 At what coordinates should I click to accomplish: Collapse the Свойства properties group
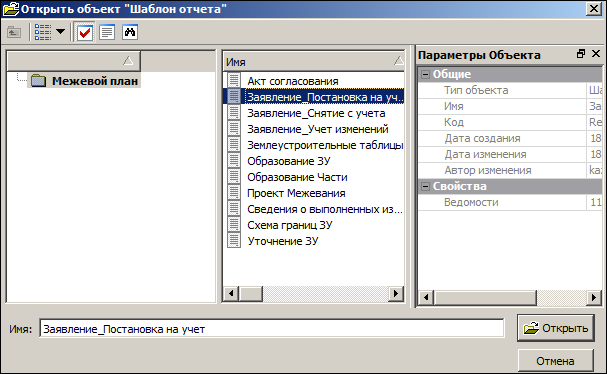pyautogui.click(x=425, y=186)
